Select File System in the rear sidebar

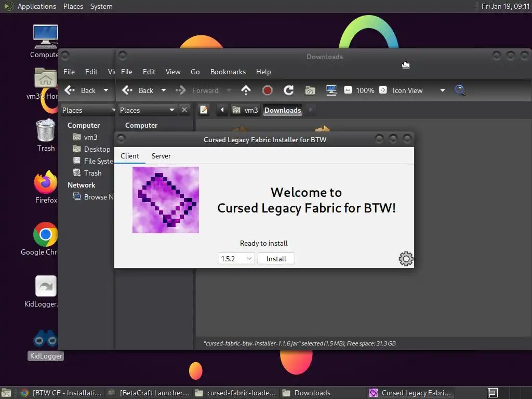tap(94, 161)
